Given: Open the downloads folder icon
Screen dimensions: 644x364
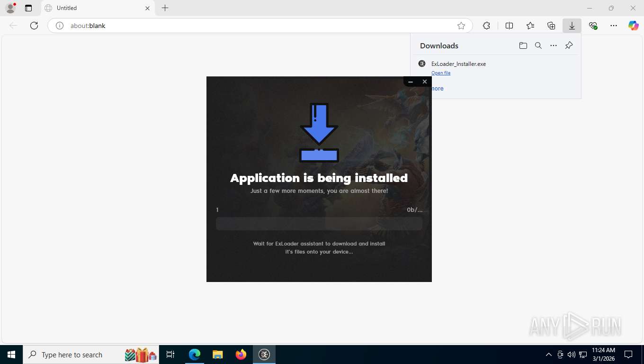Looking at the screenshot, I should tap(523, 45).
